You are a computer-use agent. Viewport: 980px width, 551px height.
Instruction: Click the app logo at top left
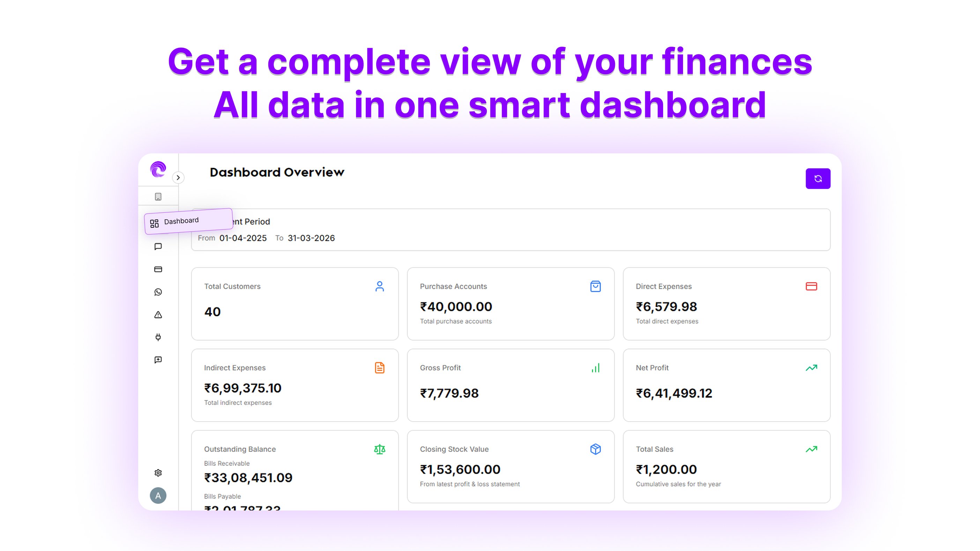(158, 169)
